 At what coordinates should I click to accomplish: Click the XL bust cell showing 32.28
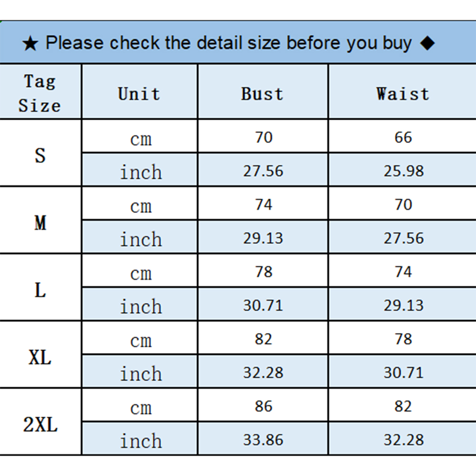(x=263, y=372)
